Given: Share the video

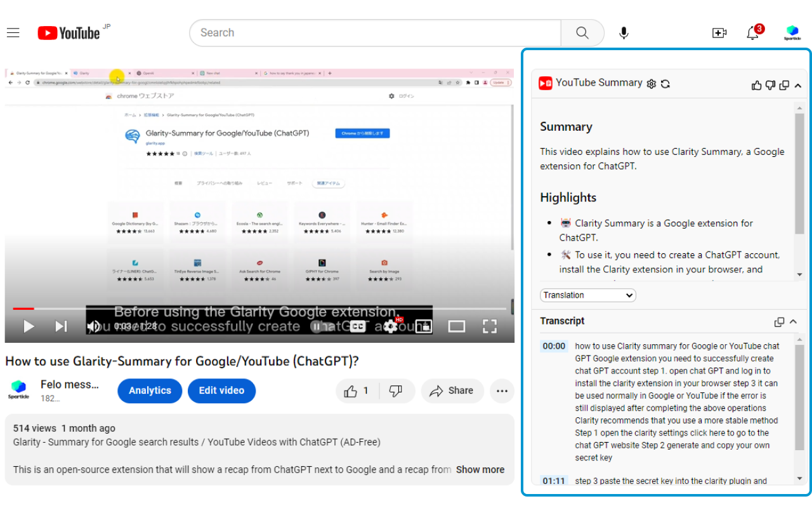Looking at the screenshot, I should [x=452, y=391].
